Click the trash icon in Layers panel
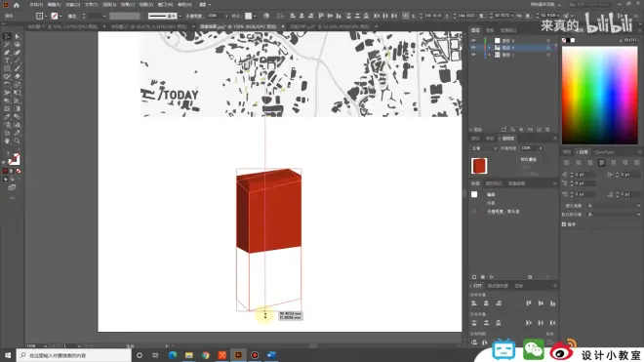Viewport: 644px width, 362px height. 547,130
